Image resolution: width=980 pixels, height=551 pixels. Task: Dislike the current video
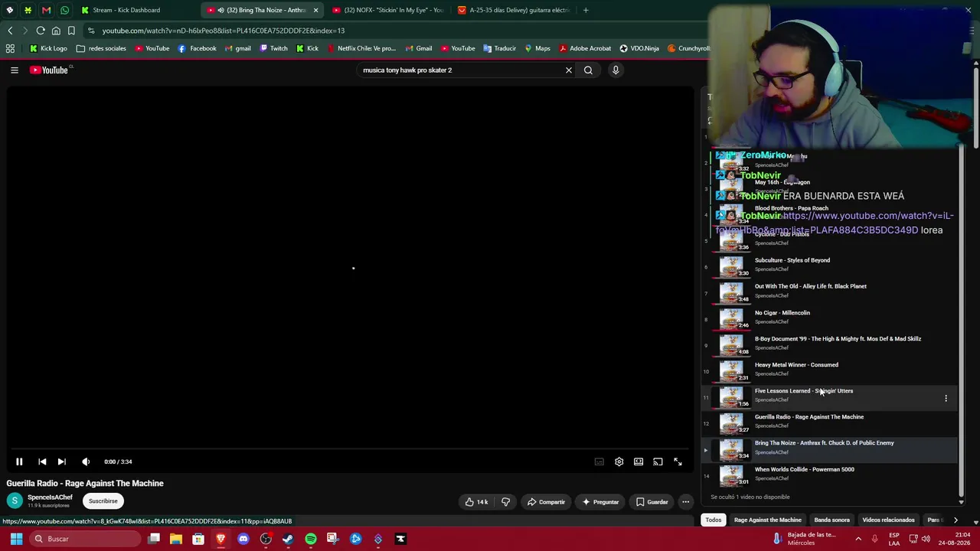(x=506, y=502)
